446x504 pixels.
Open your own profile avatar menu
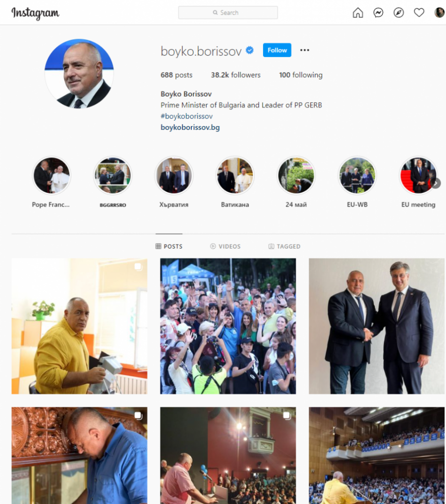point(439,12)
